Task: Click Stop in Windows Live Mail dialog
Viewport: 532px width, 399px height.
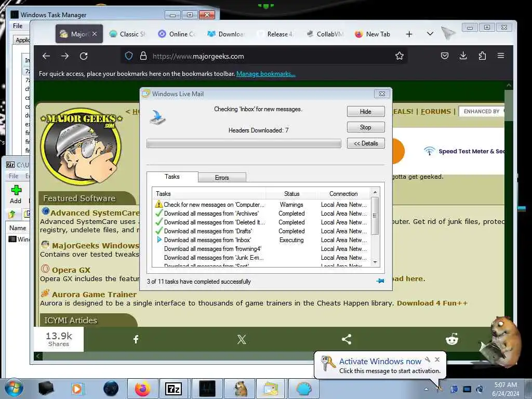Action: pos(366,127)
